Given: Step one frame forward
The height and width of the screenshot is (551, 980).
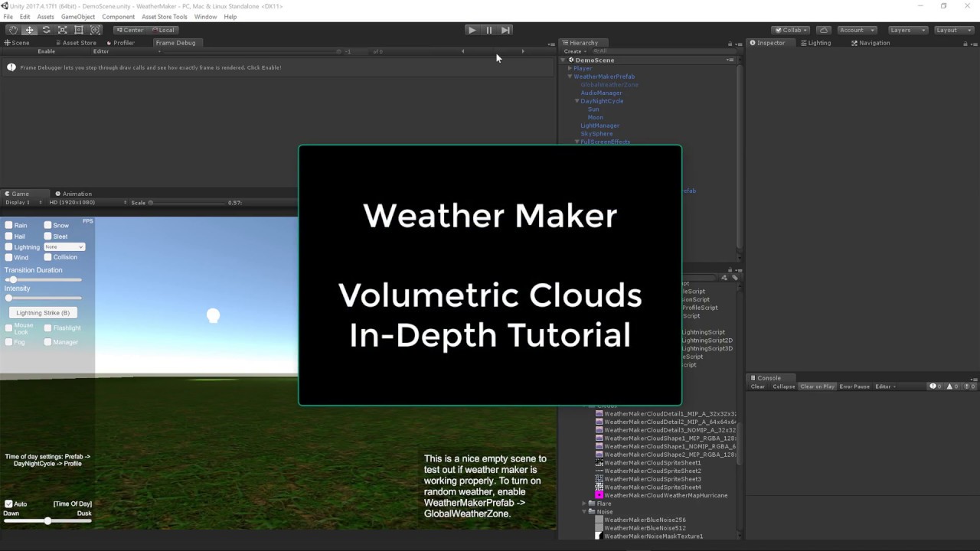Looking at the screenshot, I should click(x=505, y=30).
